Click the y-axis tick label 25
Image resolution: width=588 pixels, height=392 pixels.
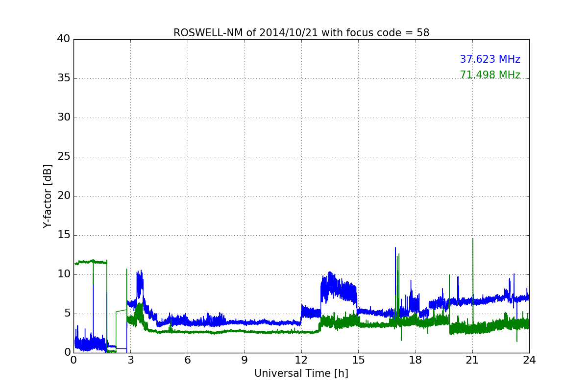63,157
